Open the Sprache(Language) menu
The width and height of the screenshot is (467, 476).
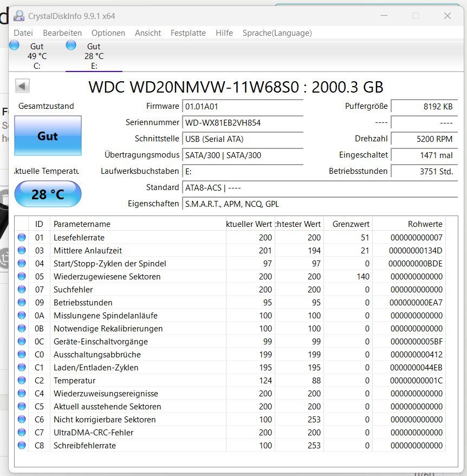(277, 33)
